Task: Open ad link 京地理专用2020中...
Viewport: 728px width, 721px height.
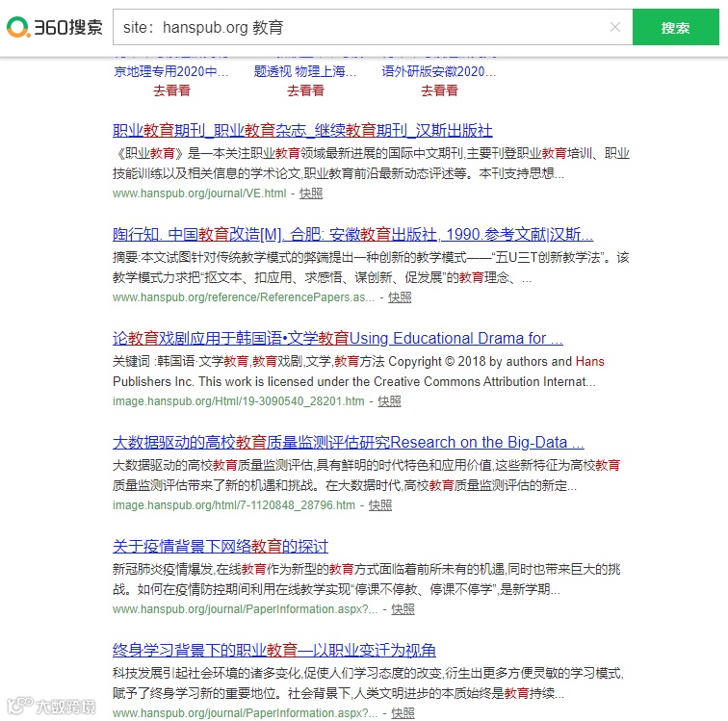Action: pos(171,71)
